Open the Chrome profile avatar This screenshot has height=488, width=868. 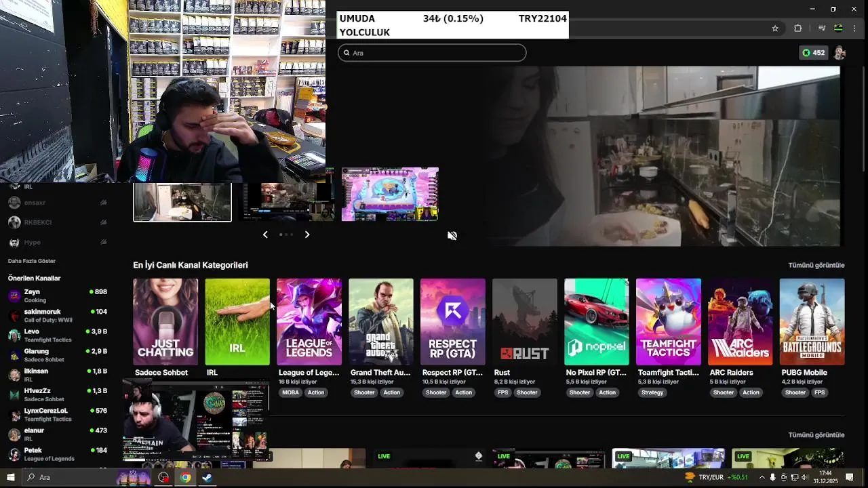[838, 28]
